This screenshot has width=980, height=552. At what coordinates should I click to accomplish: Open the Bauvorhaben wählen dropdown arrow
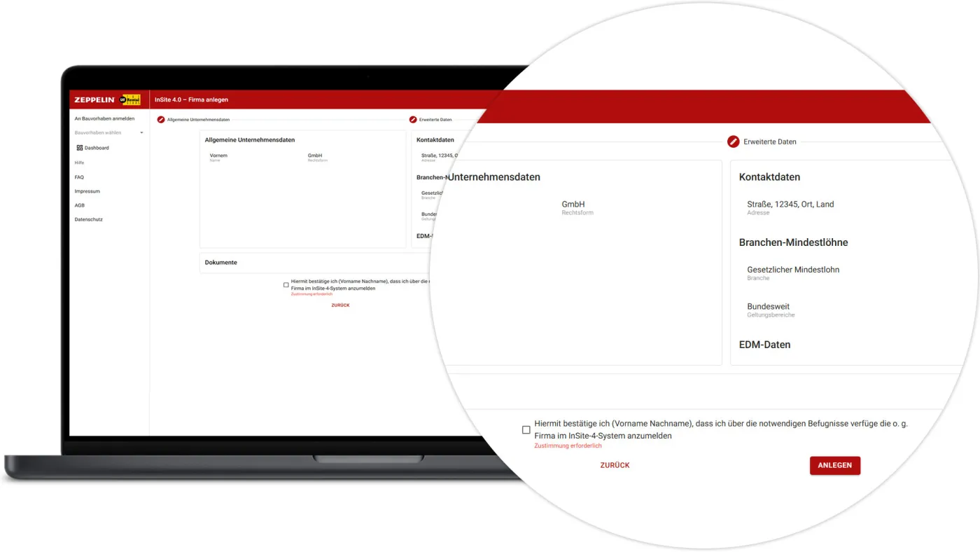point(141,133)
